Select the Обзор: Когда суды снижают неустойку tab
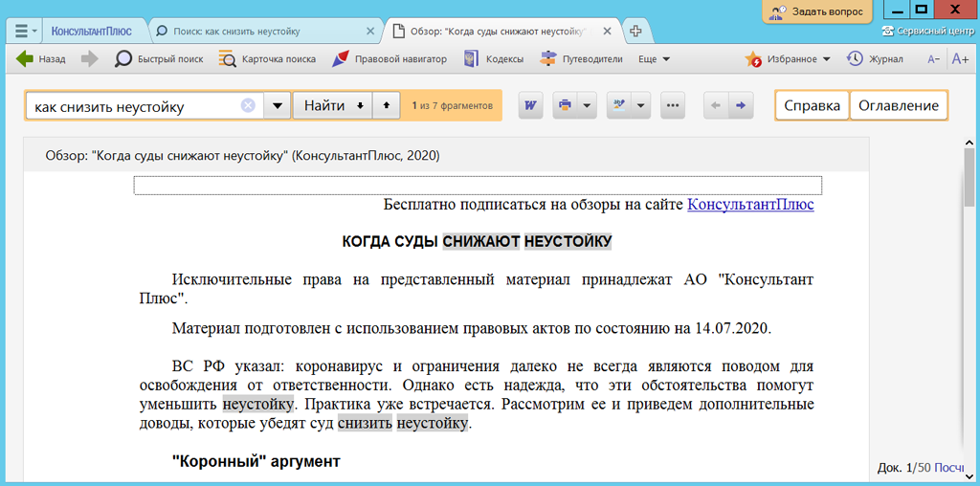The image size is (980, 486). [x=503, y=31]
